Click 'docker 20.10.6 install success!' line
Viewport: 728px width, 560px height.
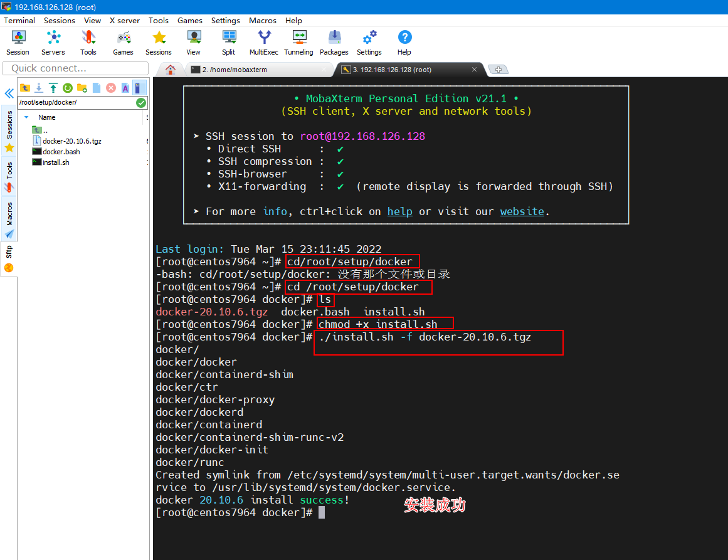coord(252,500)
